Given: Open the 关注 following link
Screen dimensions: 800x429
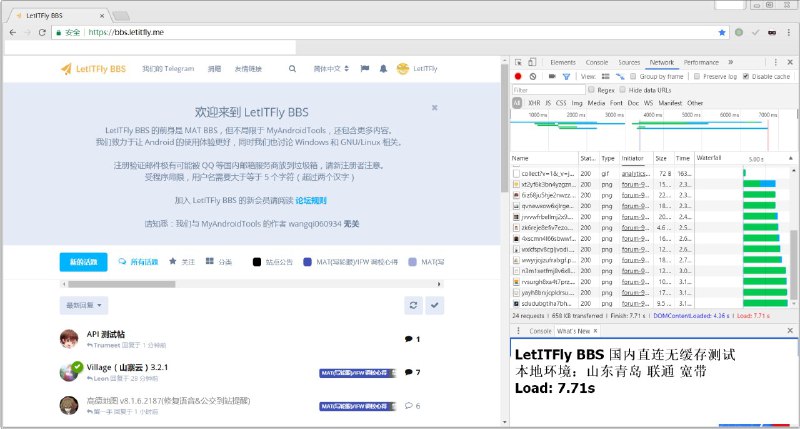Looking at the screenshot, I should pyautogui.click(x=182, y=262).
